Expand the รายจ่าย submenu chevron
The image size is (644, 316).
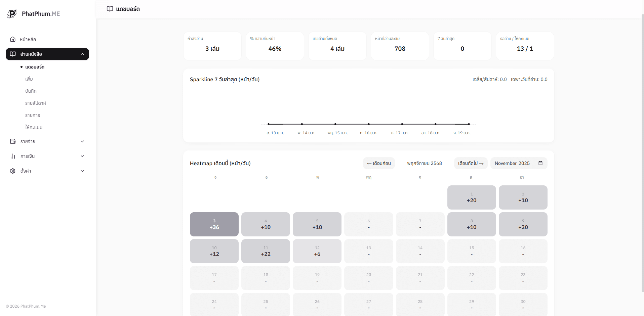tap(82, 141)
